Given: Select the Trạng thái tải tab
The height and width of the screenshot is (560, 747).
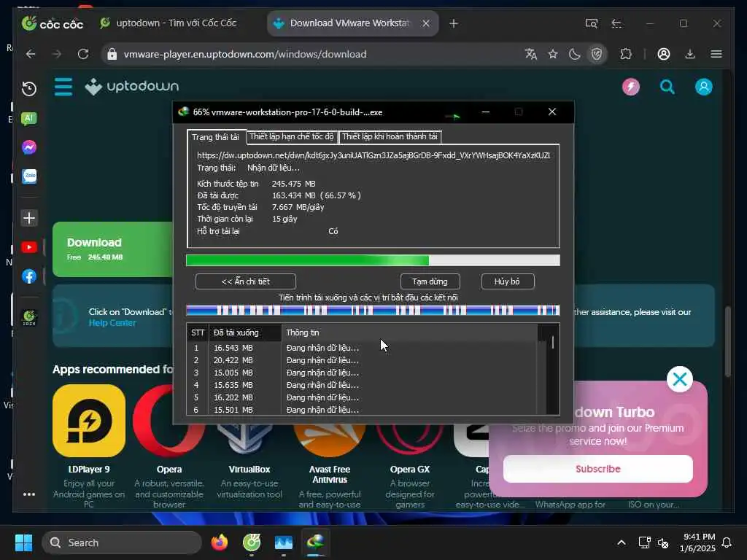Looking at the screenshot, I should point(215,137).
